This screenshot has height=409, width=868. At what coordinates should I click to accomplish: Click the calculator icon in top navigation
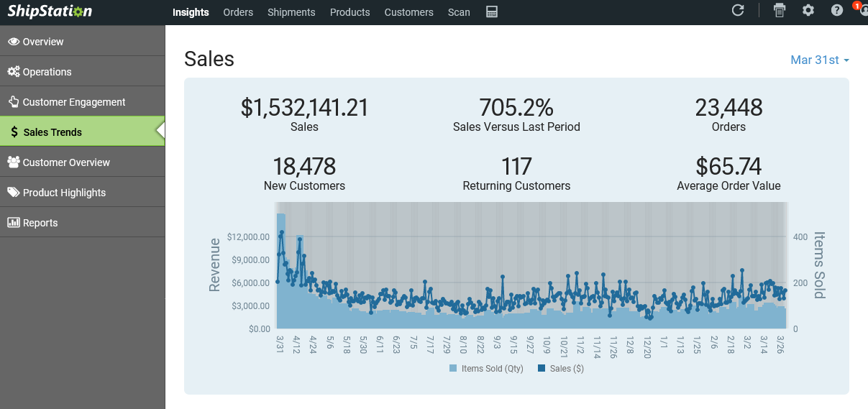492,12
